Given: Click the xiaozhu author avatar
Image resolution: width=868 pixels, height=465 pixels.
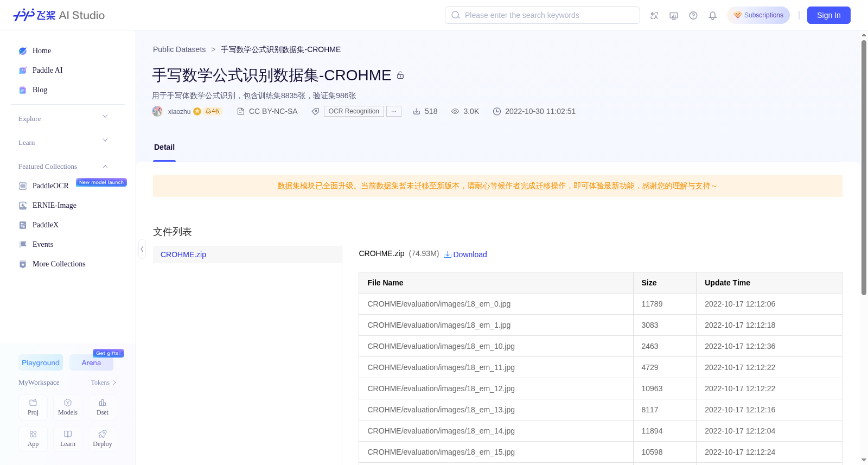Looking at the screenshot, I should (157, 111).
